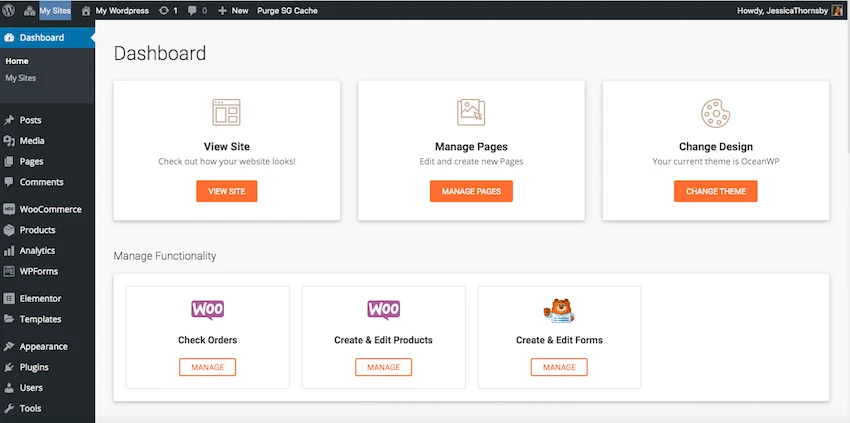The image size is (850, 423).
Task: Open the Appearance menu label in the sidebar
Action: click(43, 347)
